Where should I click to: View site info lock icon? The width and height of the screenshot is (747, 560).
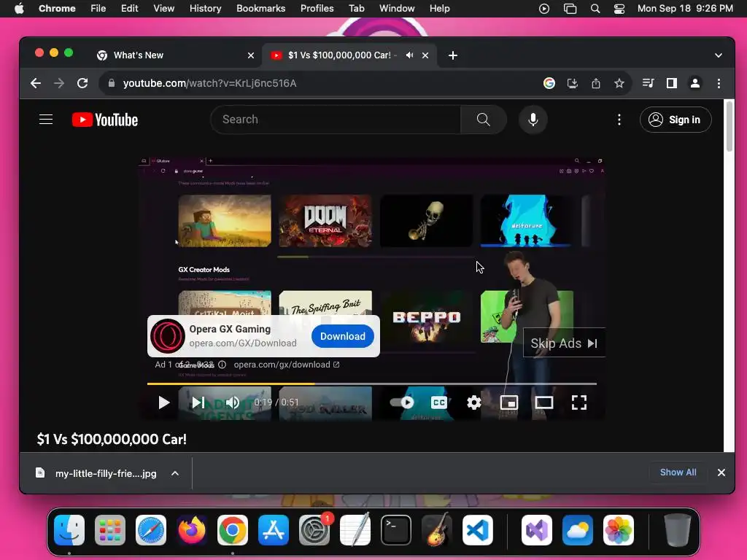111,83
